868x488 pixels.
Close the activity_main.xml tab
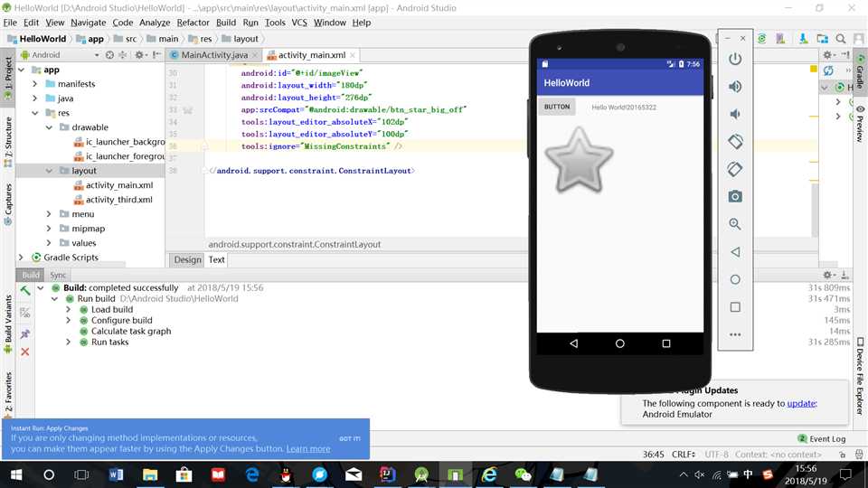point(353,55)
